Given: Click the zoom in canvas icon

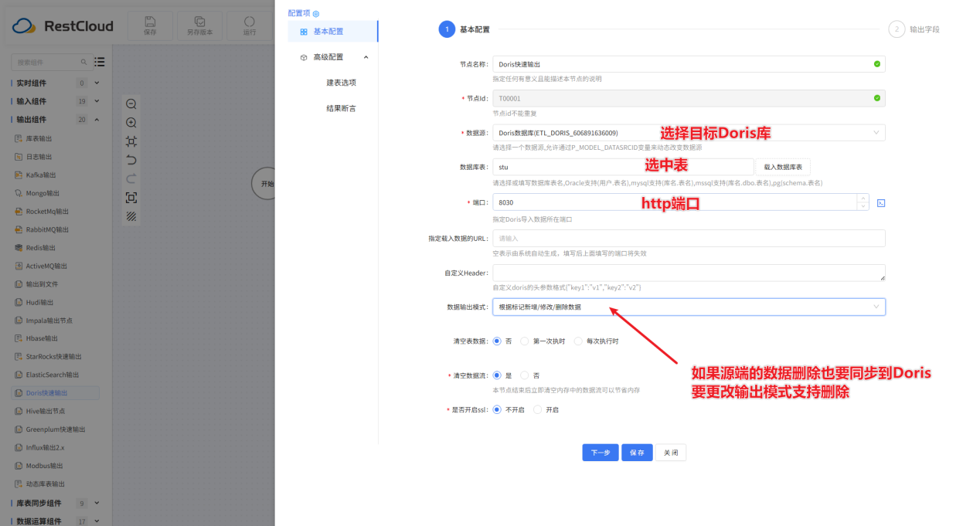Looking at the screenshot, I should (x=131, y=123).
